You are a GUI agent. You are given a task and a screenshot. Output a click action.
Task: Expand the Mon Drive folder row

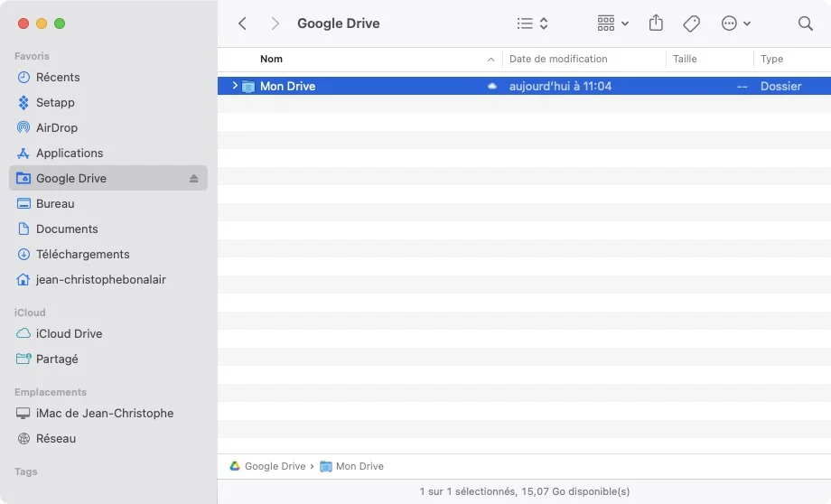[x=235, y=85]
